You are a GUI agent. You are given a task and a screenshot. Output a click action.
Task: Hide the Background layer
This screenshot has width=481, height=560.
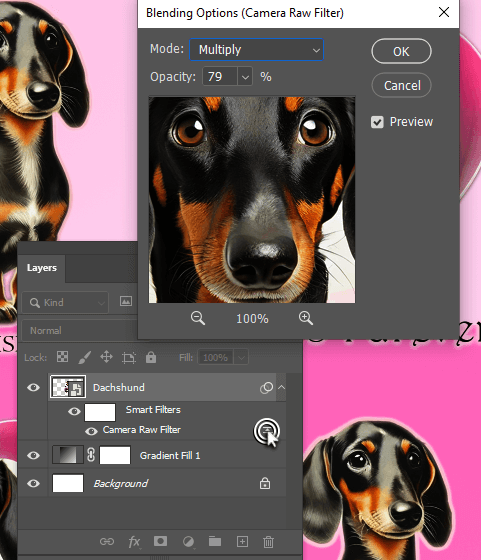[33, 483]
